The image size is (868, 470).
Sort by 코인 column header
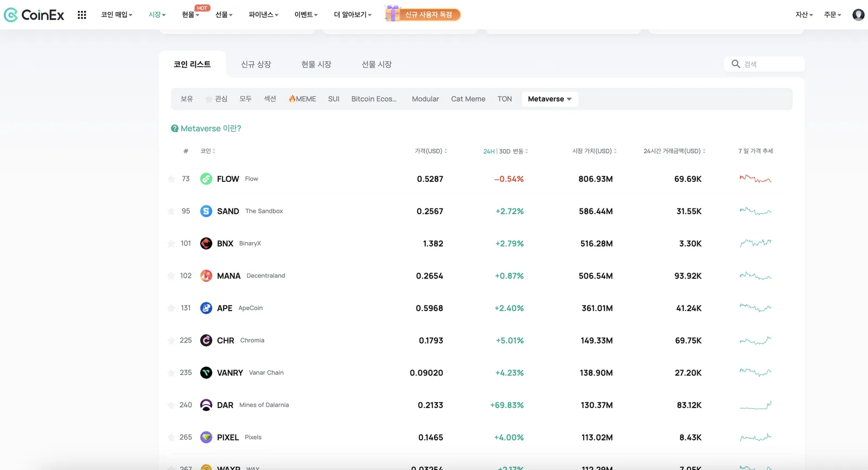[208, 151]
